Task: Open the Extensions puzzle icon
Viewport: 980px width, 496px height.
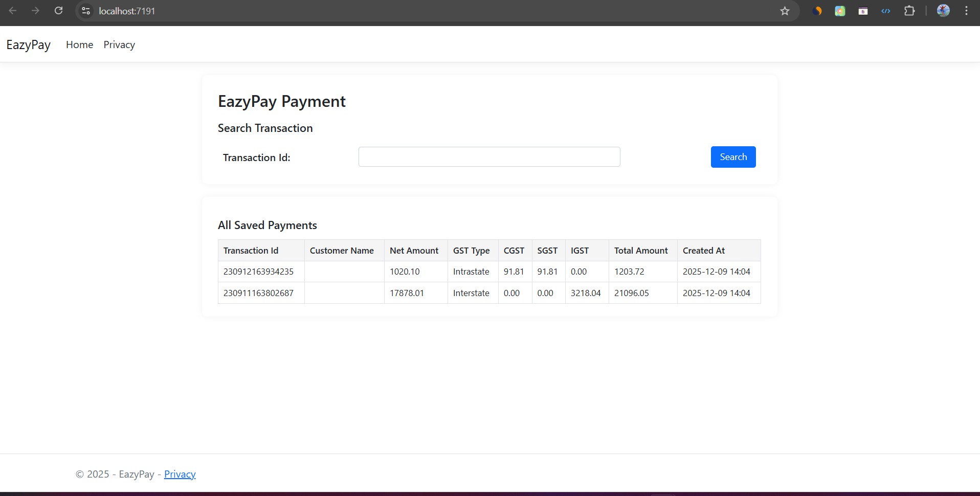Action: (909, 11)
